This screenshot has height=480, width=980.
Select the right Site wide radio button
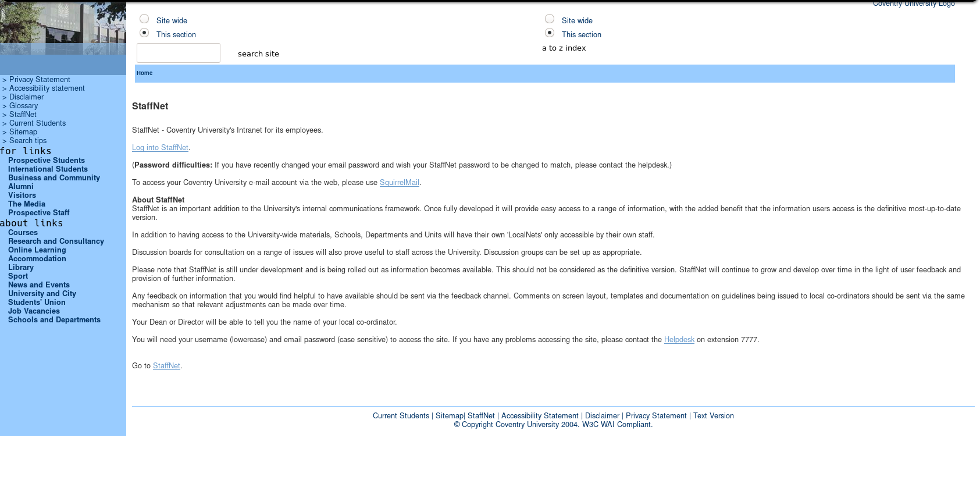click(550, 19)
